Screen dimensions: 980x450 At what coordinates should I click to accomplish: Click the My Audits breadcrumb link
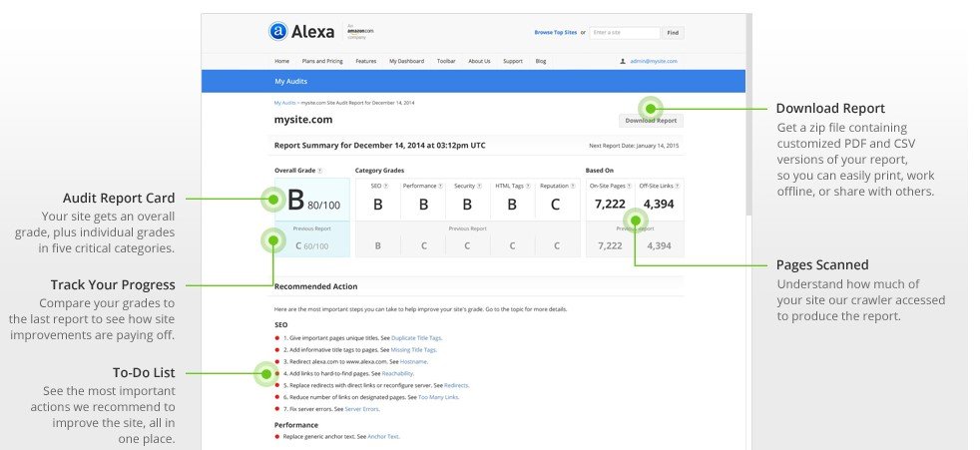(285, 103)
